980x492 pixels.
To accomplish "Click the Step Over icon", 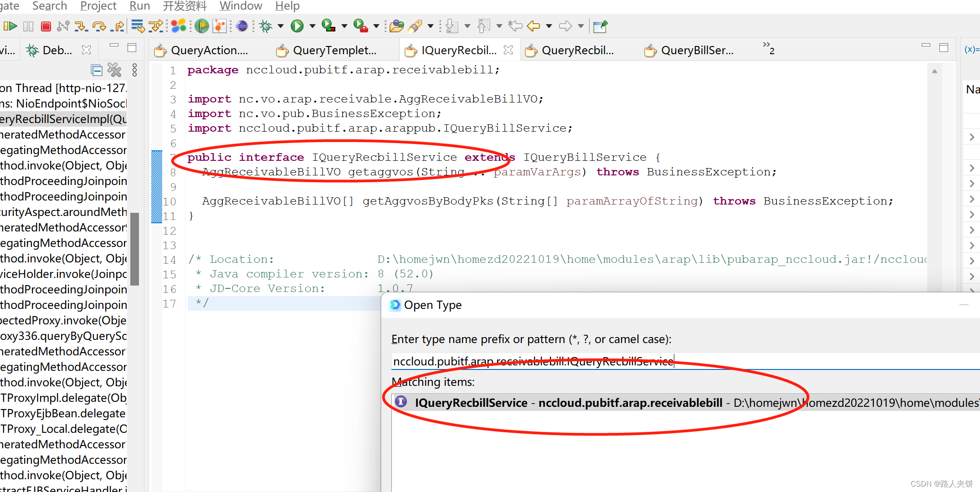I will (99, 26).
